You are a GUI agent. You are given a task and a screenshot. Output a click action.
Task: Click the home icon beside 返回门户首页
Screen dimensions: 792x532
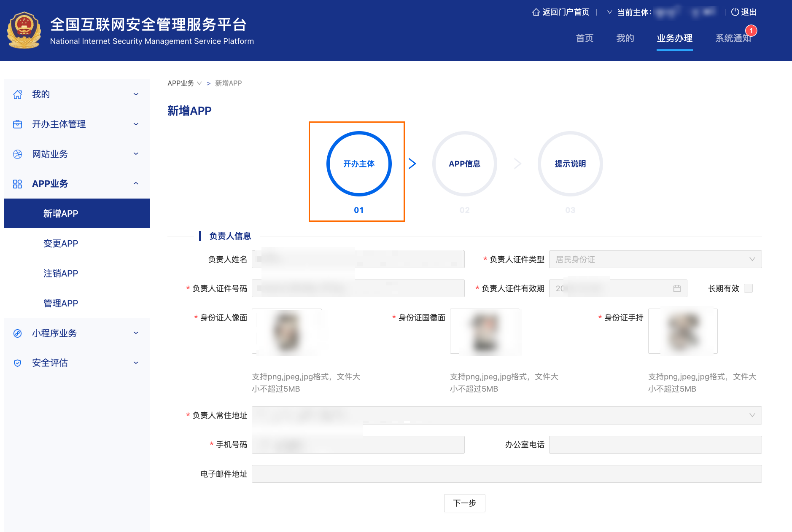pyautogui.click(x=536, y=12)
